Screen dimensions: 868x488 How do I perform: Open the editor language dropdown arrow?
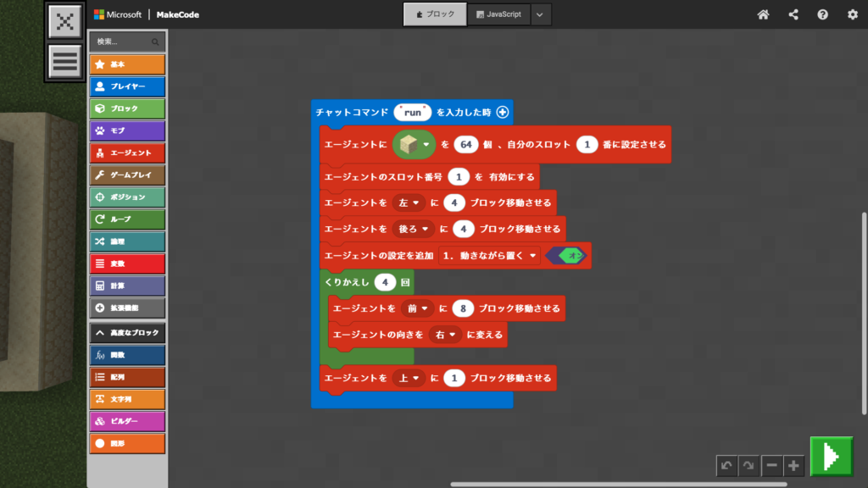click(541, 14)
